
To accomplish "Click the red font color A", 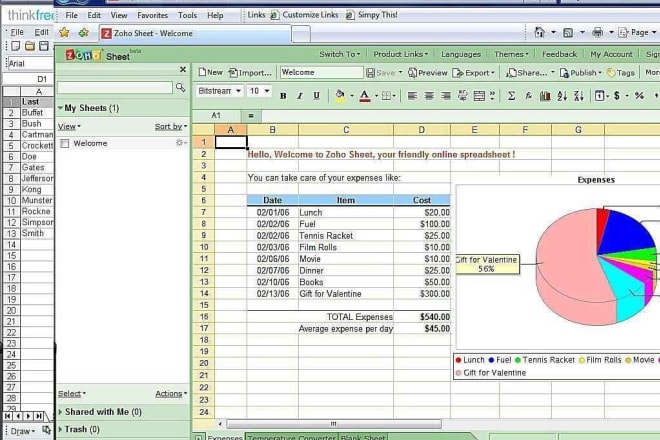I will [365, 96].
